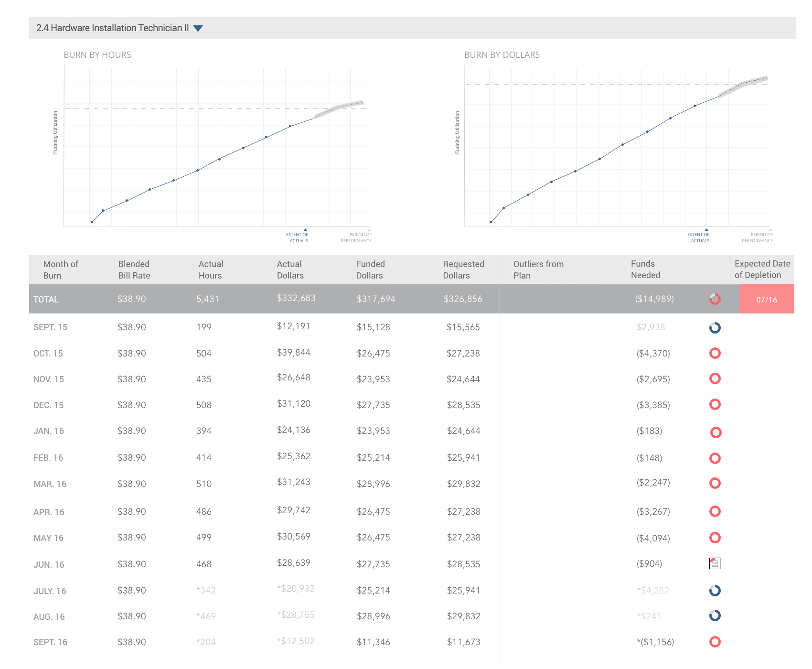812x669 pixels.
Task: Click the TOTAL row label
Action: pos(46,300)
